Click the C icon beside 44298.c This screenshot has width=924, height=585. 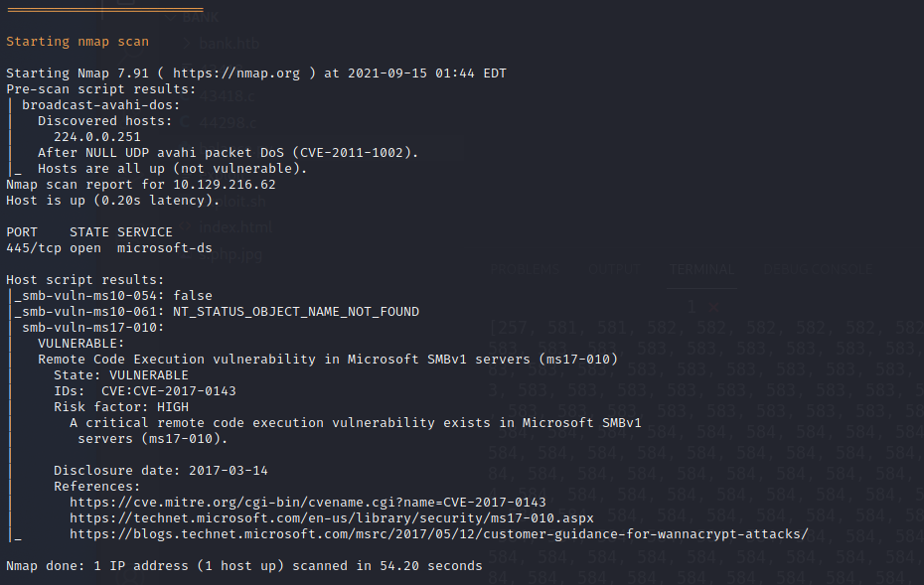[185, 124]
